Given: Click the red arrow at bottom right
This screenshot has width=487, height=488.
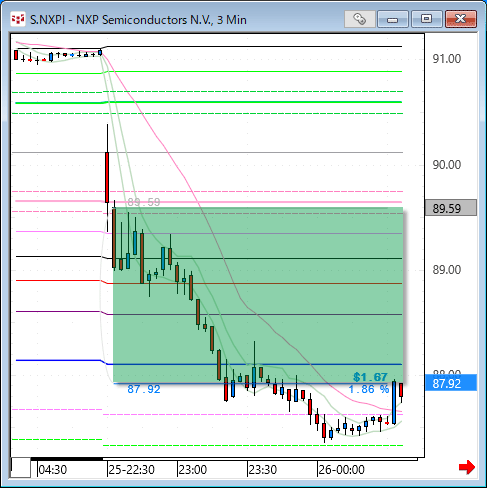Looking at the screenshot, I should point(467,467).
